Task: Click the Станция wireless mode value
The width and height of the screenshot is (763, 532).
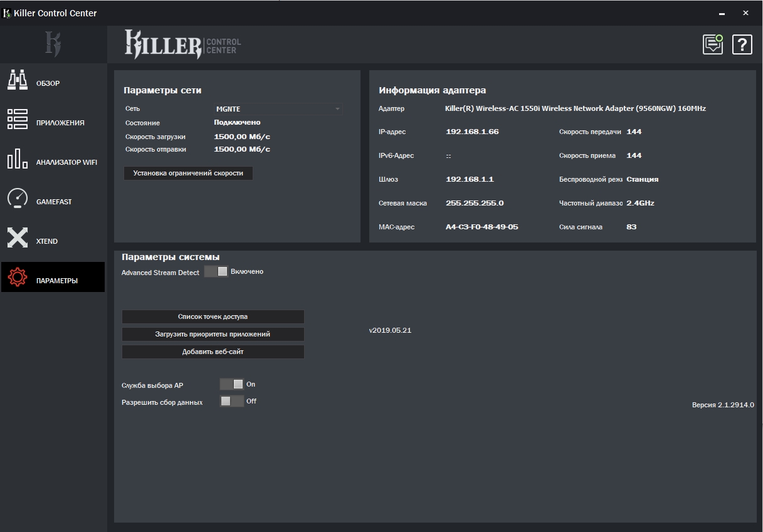Action: pyautogui.click(x=642, y=179)
